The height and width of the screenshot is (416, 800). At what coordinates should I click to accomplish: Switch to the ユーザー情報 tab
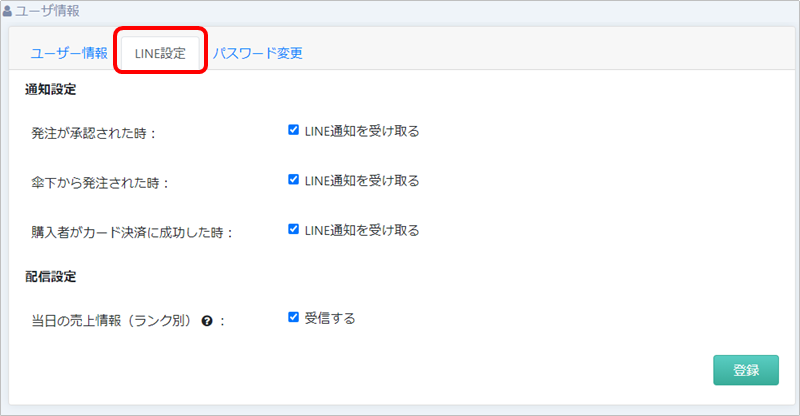[68, 53]
